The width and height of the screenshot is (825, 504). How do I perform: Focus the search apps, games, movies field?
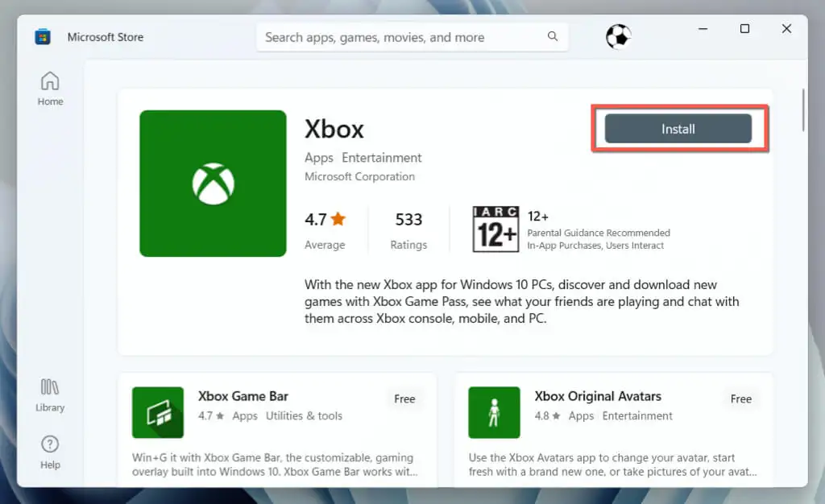(412, 37)
